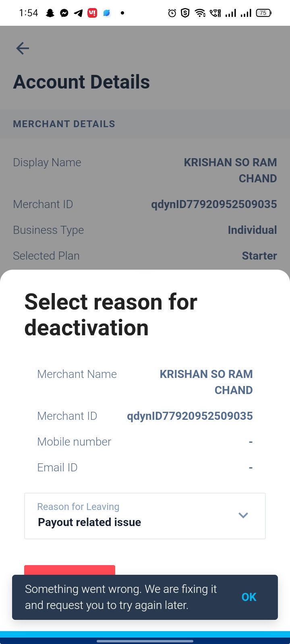
Task: Tap the Messenger notification icon
Action: [64, 13]
